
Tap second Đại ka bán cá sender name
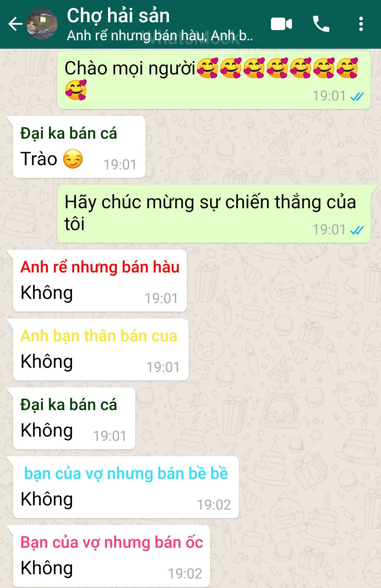tap(68, 405)
